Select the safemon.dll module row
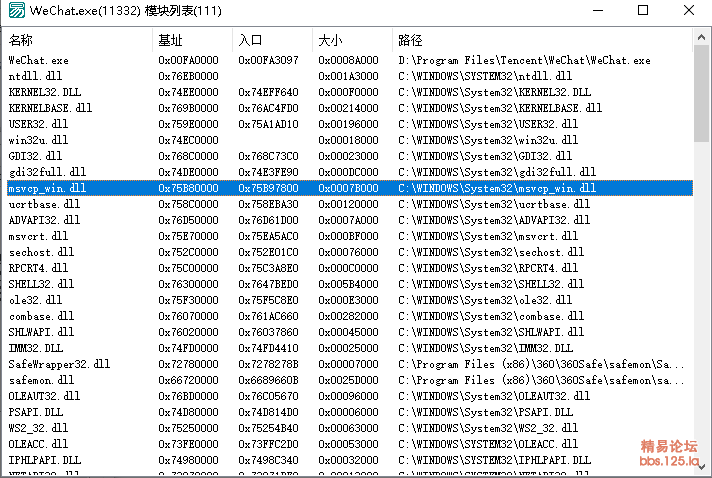 click(350, 380)
